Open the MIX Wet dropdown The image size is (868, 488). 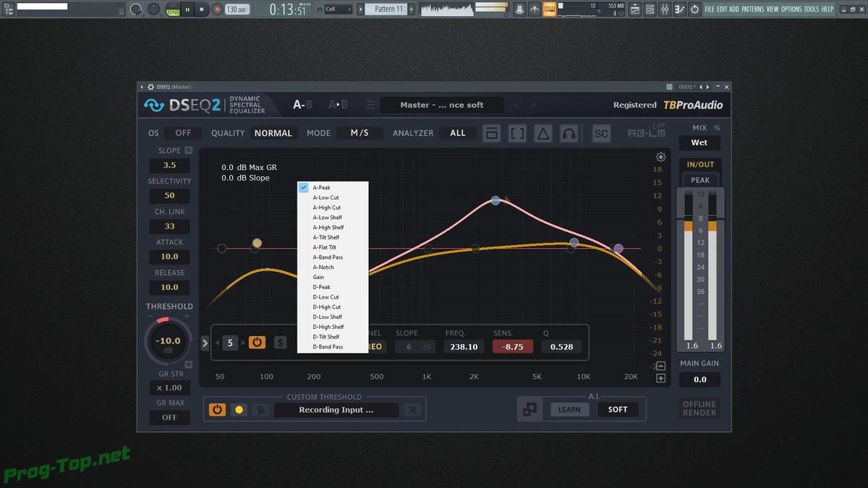(x=699, y=142)
